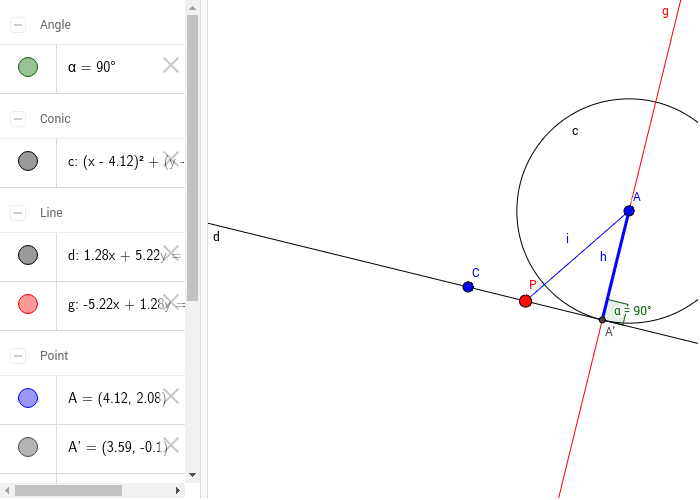Image resolution: width=700 pixels, height=500 pixels.
Task: Click the label g of the red line
Action: pos(666,11)
